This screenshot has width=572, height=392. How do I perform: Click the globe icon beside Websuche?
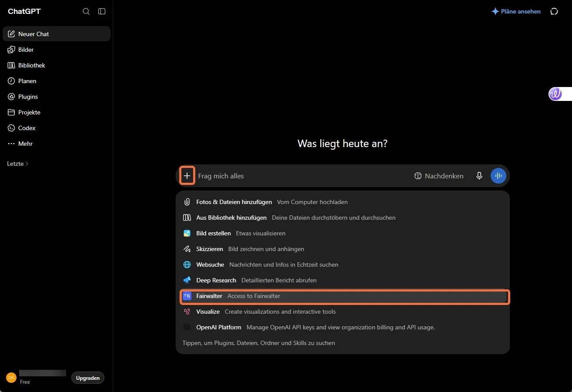pos(187,265)
